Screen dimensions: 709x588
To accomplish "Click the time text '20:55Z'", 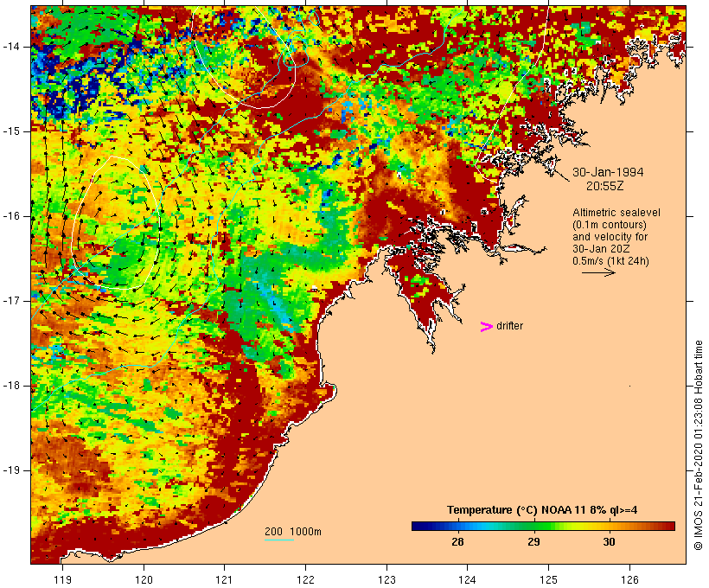I will pos(605,186).
